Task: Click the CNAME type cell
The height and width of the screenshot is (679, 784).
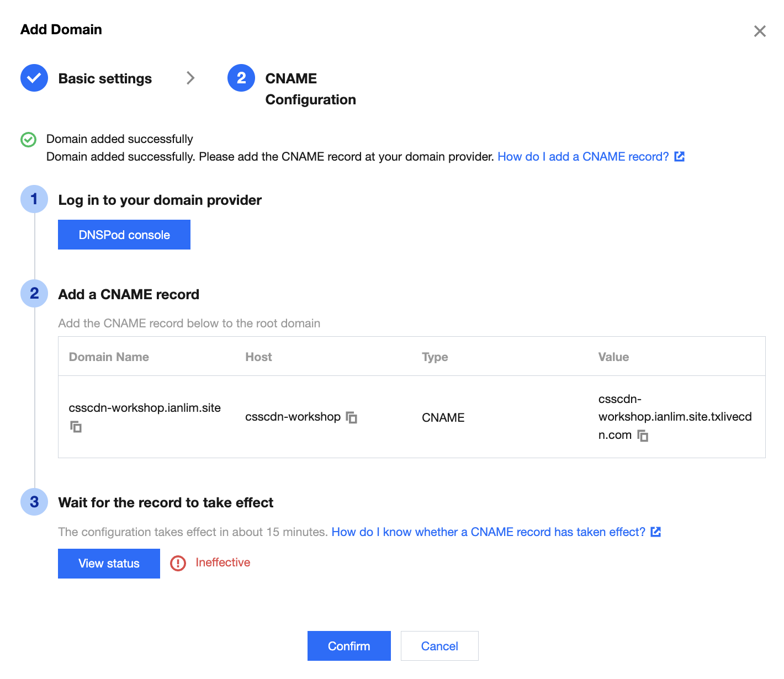Action: (x=443, y=418)
